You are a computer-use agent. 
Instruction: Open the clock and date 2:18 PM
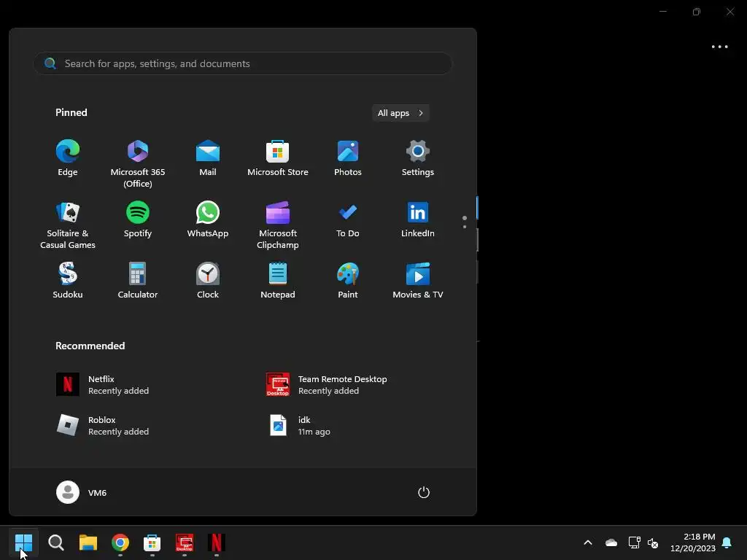click(693, 542)
